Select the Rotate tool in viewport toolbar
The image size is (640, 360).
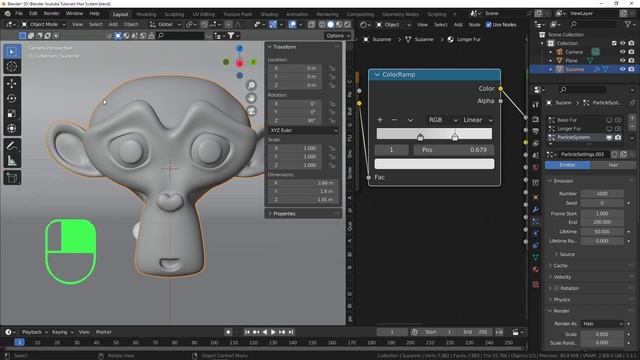coord(12,98)
